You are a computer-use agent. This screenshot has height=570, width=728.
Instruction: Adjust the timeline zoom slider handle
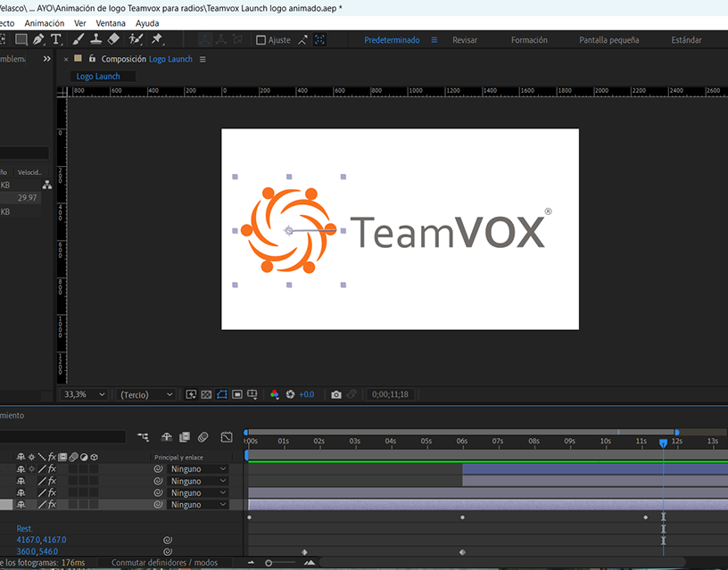click(269, 563)
